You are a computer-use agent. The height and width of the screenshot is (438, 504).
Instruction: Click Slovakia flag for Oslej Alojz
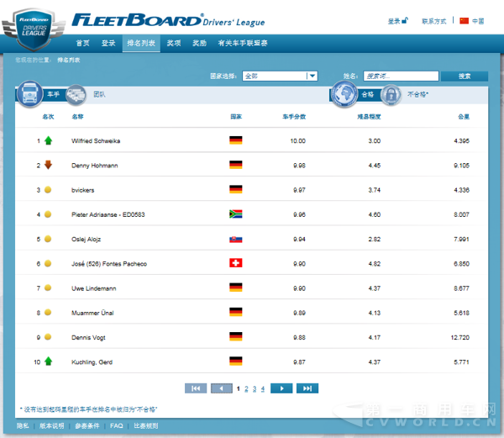tap(235, 240)
